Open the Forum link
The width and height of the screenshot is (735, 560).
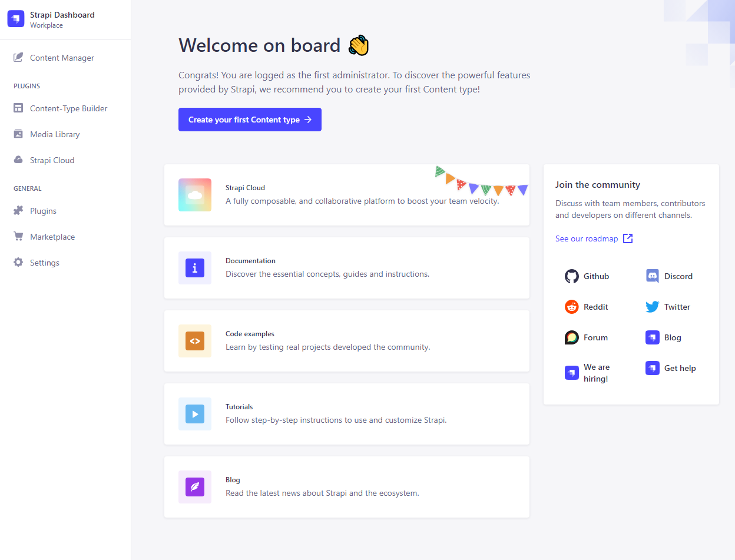click(x=587, y=337)
